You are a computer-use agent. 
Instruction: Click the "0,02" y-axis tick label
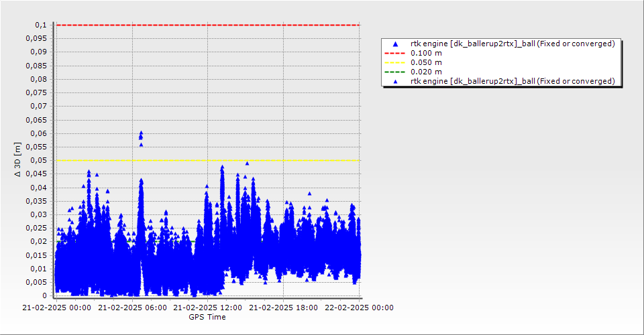39,241
